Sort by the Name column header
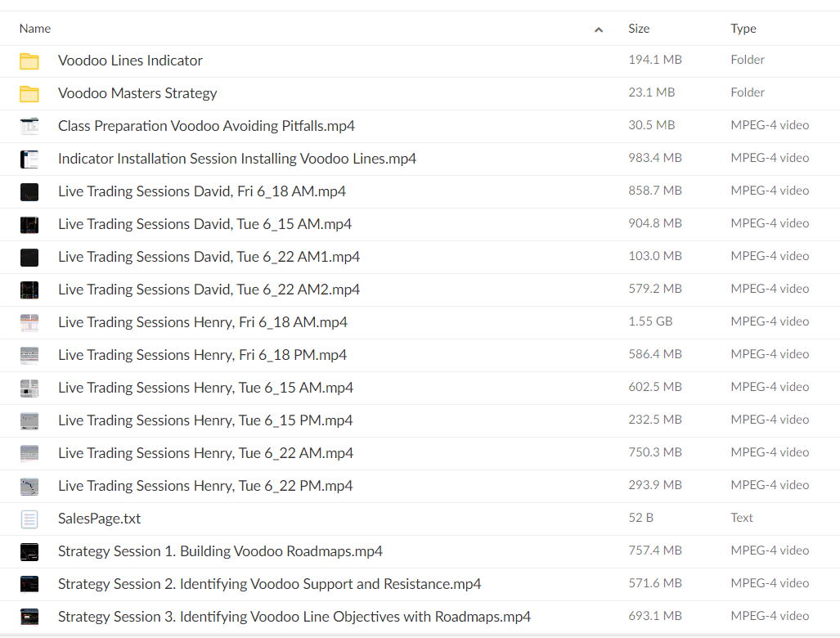This screenshot has width=840, height=638. coord(35,29)
